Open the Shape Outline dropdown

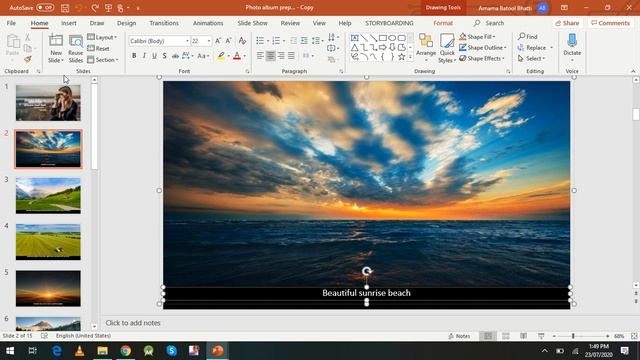point(483,48)
